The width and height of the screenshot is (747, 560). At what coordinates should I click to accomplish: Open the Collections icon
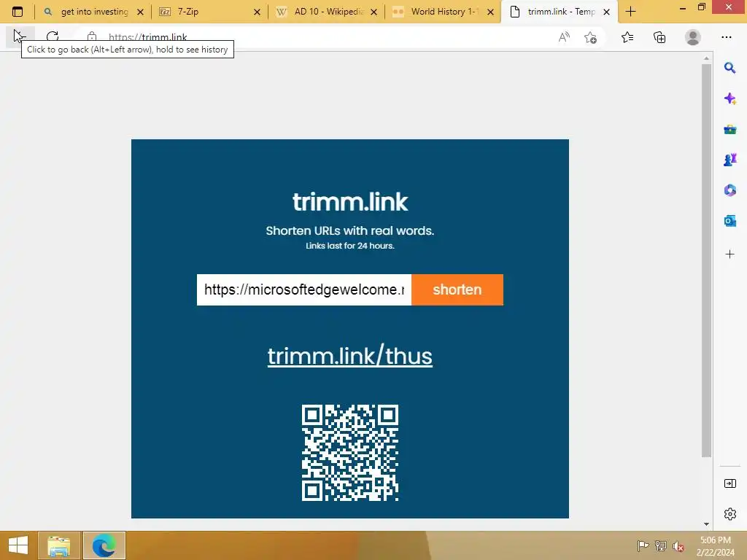click(x=659, y=37)
